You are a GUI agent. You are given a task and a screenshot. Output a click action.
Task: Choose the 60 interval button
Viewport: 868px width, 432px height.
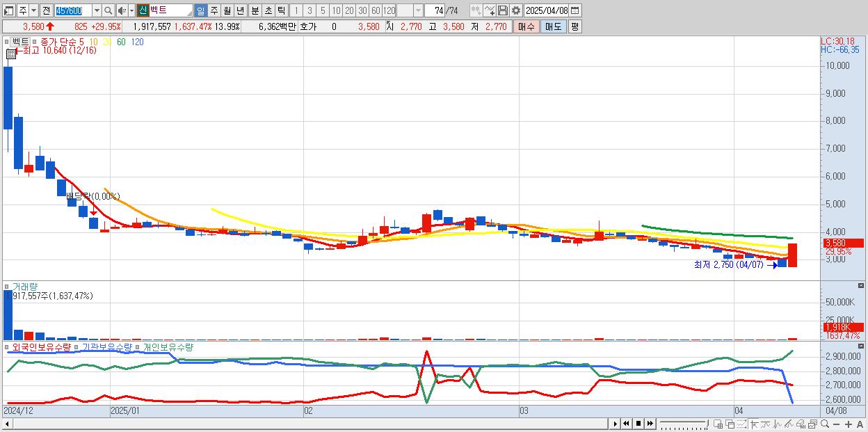click(x=376, y=10)
